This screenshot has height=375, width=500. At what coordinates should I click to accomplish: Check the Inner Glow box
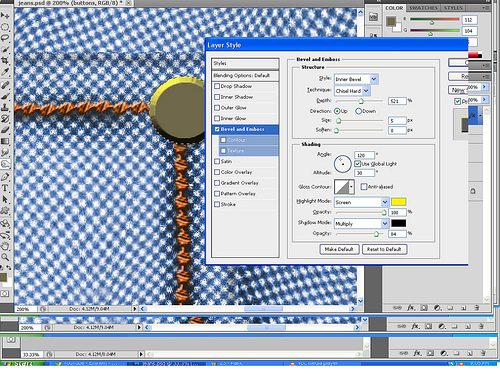click(217, 118)
